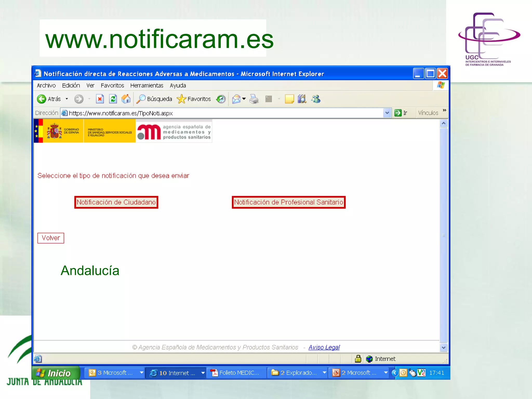The width and height of the screenshot is (532, 399).
Task: Click the secure lock status icon
Action: click(x=358, y=359)
